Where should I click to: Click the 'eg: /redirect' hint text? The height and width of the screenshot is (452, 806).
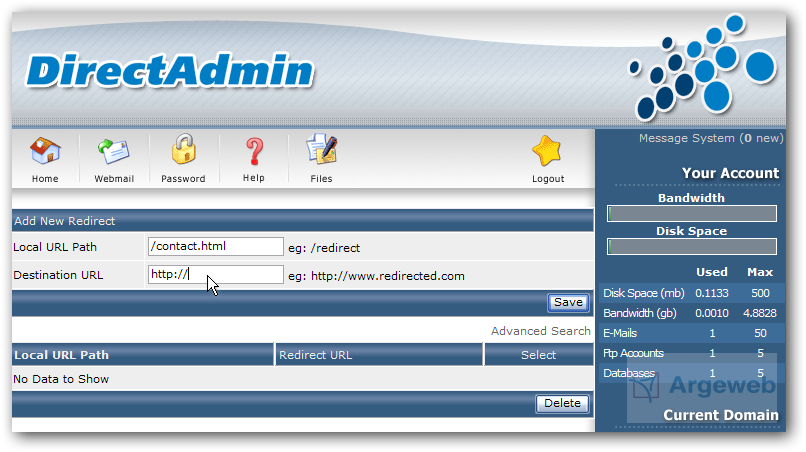[324, 248]
